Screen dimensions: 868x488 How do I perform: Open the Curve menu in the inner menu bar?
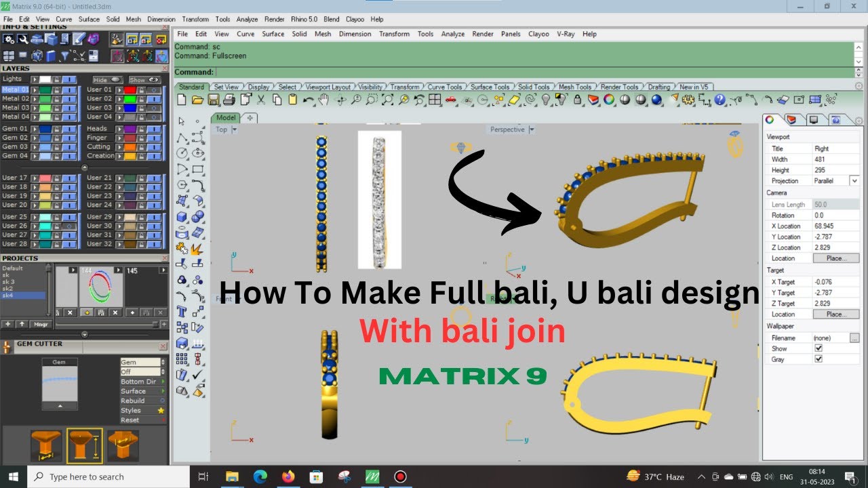coord(245,34)
